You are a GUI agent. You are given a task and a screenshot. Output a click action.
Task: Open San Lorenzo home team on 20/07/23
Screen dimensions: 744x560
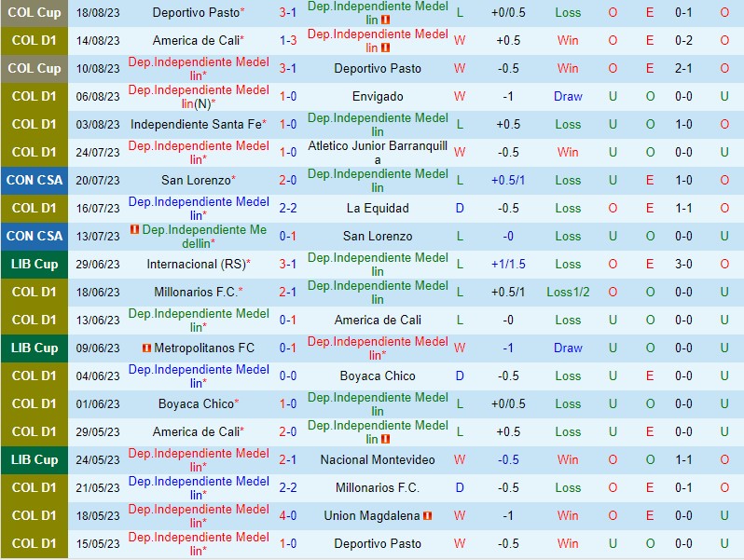(x=196, y=180)
